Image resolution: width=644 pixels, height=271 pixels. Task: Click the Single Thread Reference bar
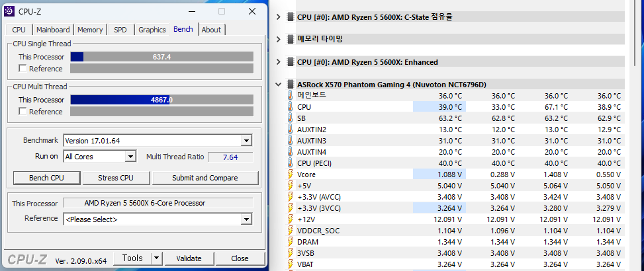click(x=161, y=69)
